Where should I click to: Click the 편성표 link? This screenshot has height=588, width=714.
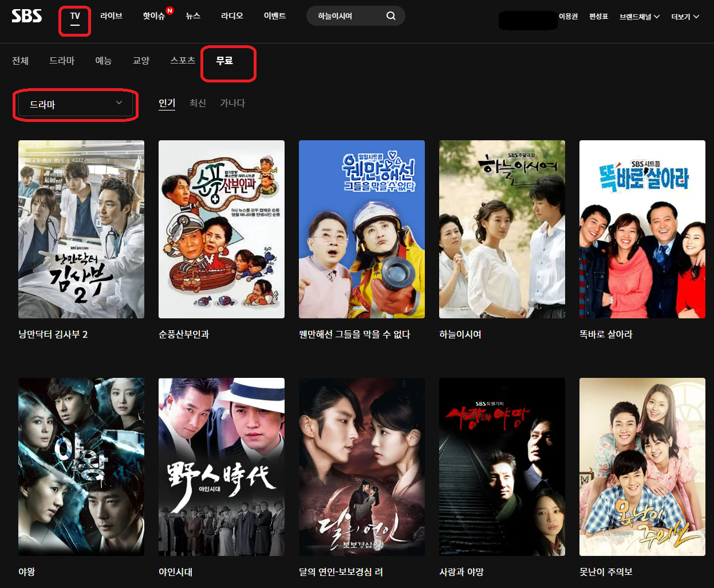[598, 17]
